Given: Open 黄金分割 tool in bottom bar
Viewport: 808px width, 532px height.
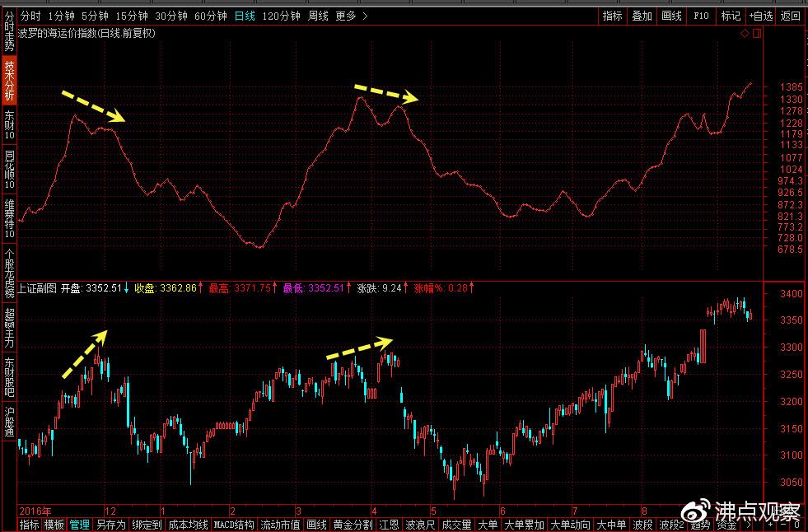Looking at the screenshot, I should (353, 525).
